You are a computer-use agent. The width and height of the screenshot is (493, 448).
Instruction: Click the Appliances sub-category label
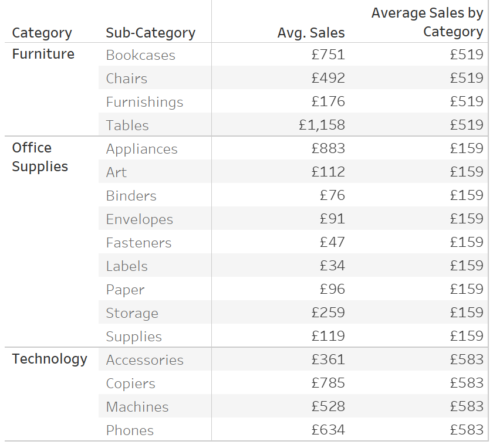(141, 149)
